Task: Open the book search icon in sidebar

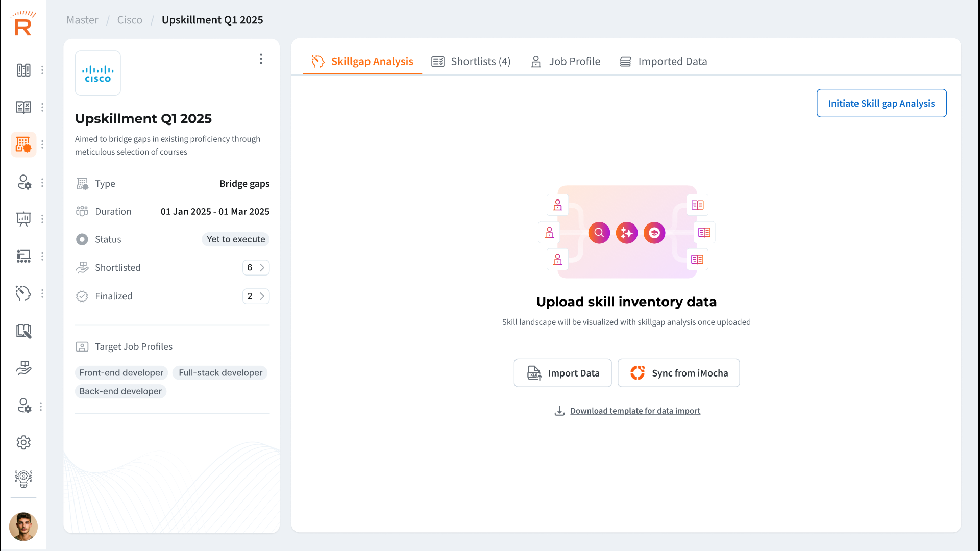Action: [x=23, y=331]
